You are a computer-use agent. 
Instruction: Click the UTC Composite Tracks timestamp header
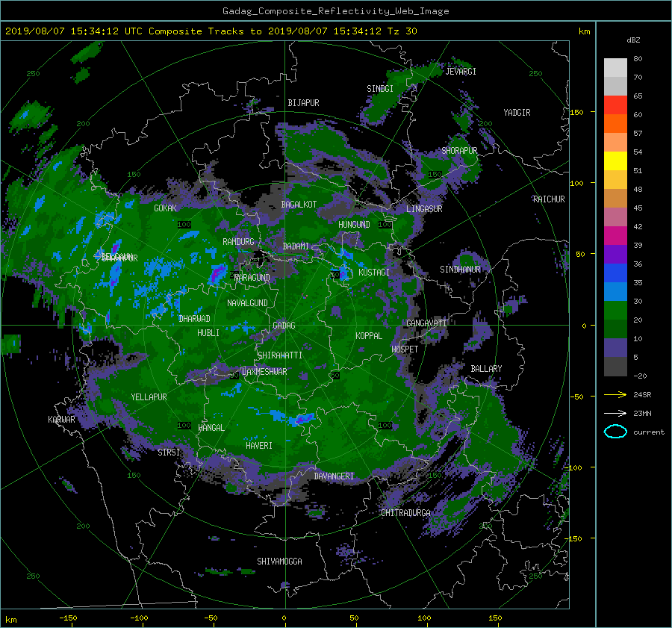click(x=211, y=31)
